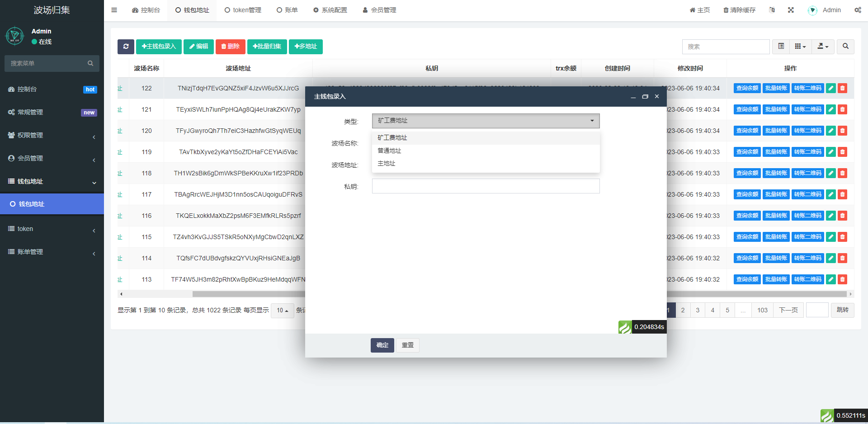Toggle fullscreen mode in the top bar
868x424 pixels.
point(791,10)
